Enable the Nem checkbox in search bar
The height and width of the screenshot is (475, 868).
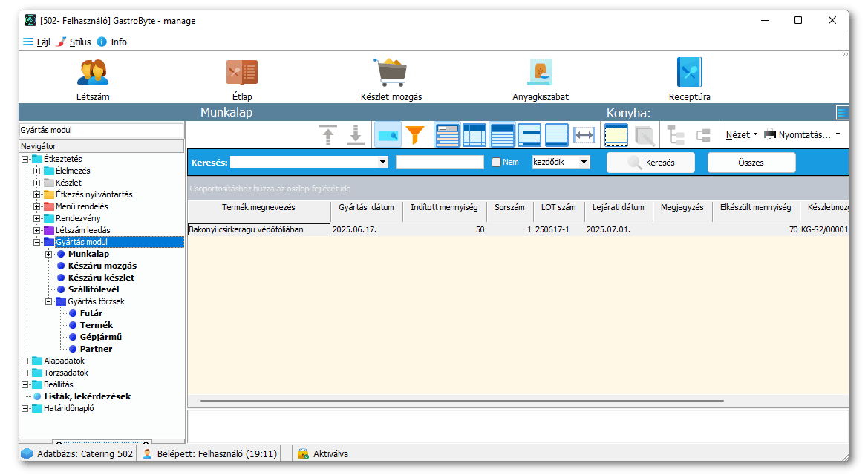497,163
